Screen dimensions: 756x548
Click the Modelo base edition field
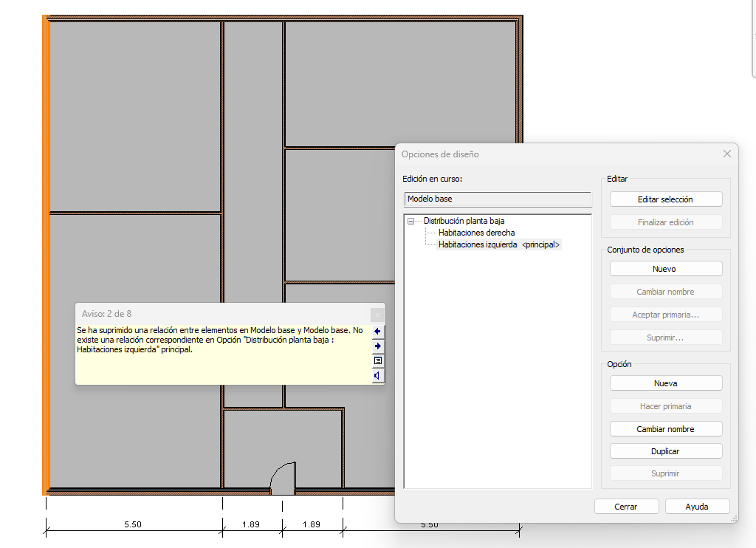498,199
